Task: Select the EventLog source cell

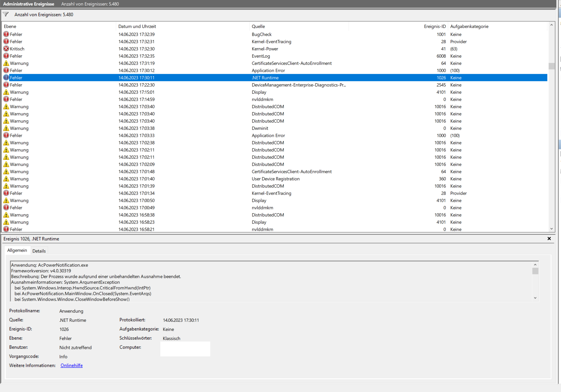Action: tap(261, 56)
